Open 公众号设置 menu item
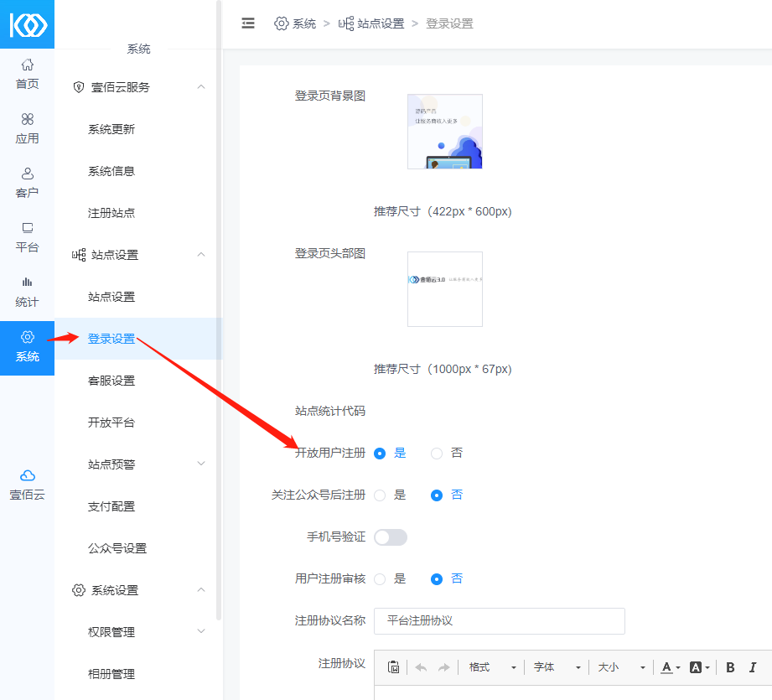The width and height of the screenshot is (772, 700). [117, 548]
